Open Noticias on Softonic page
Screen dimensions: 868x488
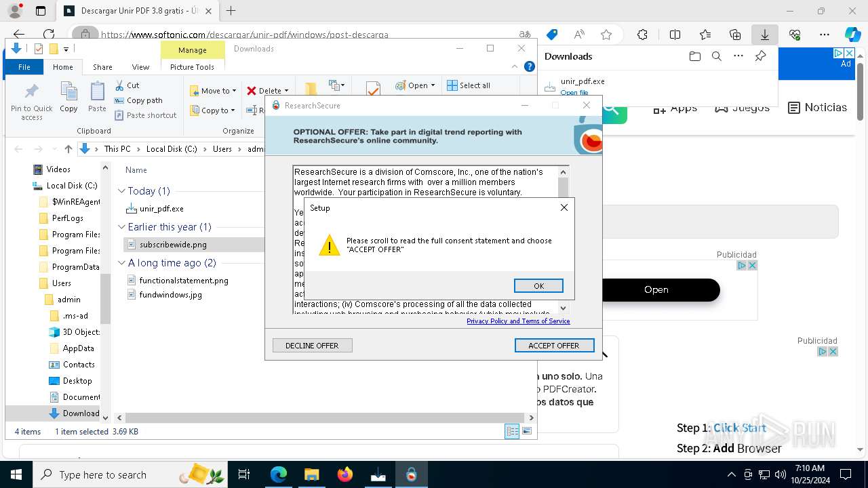(817, 108)
